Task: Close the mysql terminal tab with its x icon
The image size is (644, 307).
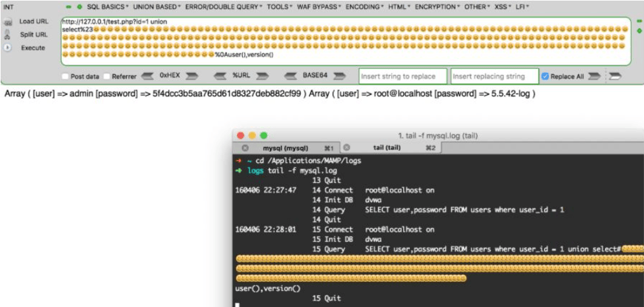Action: [245, 147]
